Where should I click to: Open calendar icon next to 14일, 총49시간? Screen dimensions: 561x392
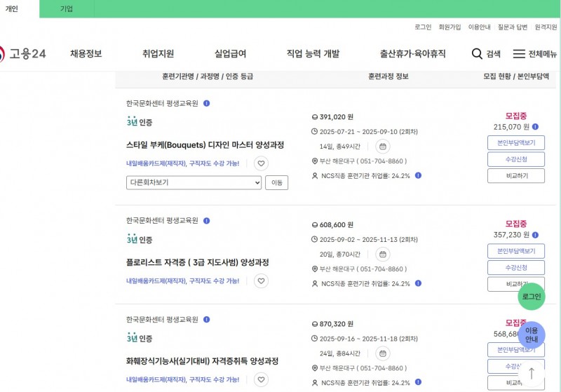pos(383,147)
